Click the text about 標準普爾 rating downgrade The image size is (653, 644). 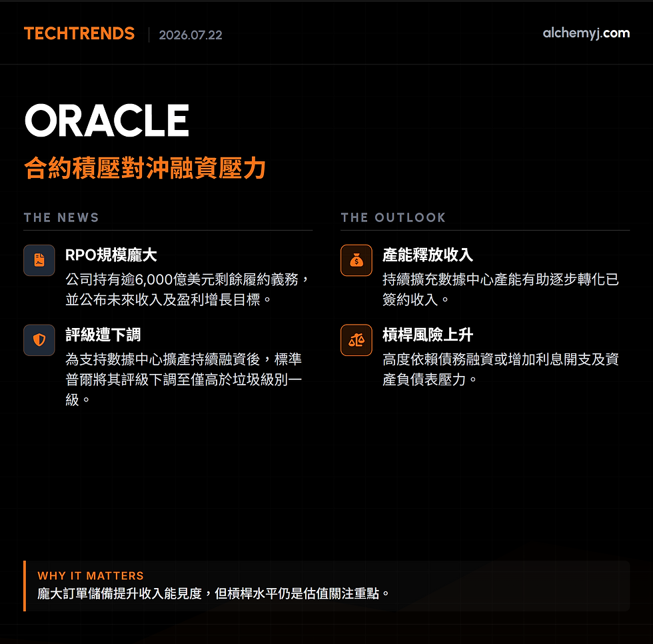click(184, 379)
